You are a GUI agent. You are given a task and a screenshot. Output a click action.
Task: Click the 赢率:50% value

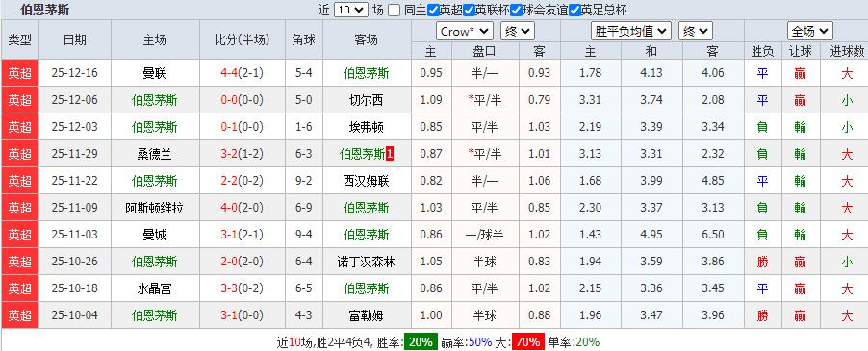(x=466, y=342)
